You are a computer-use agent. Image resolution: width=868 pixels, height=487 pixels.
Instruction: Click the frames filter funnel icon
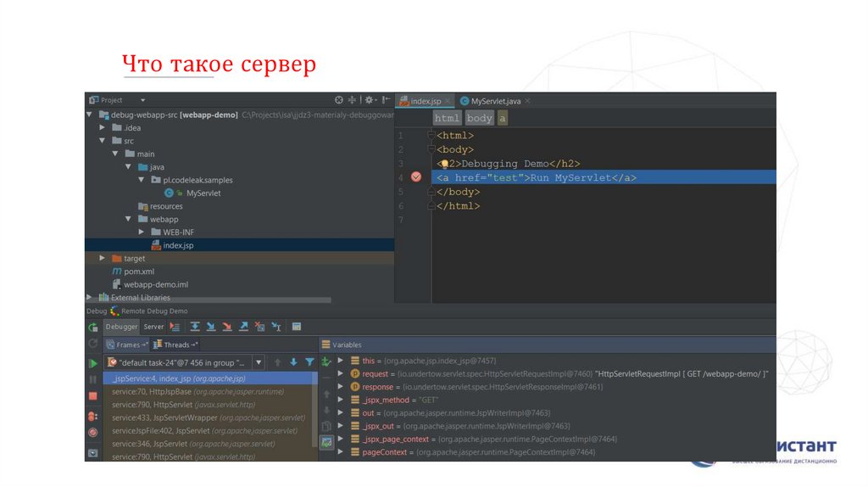(x=309, y=362)
